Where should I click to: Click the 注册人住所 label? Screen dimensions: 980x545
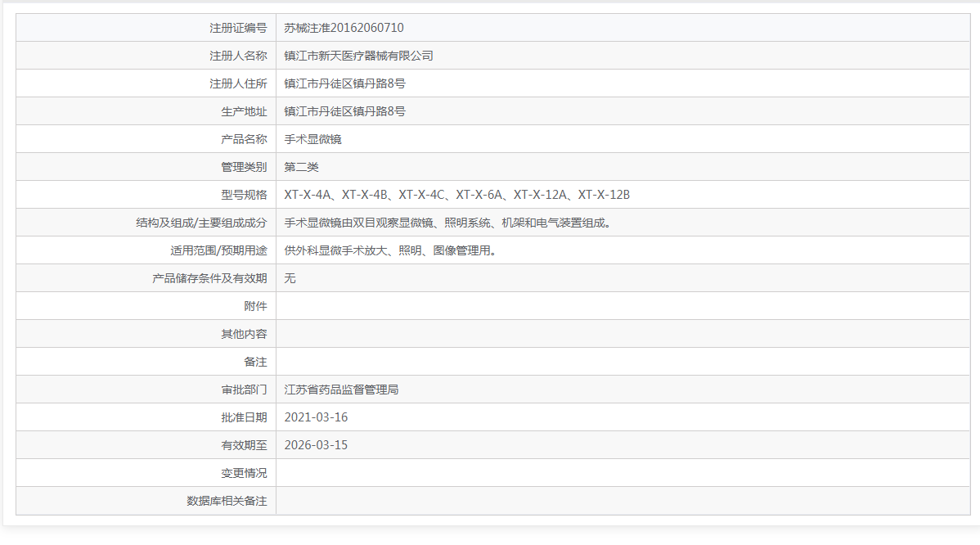(238, 83)
